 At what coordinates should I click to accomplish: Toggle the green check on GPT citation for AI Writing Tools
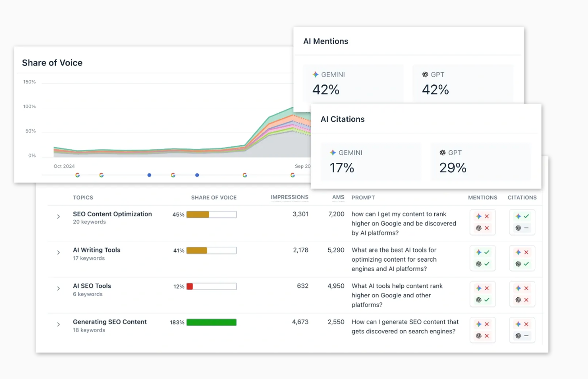tap(525, 264)
